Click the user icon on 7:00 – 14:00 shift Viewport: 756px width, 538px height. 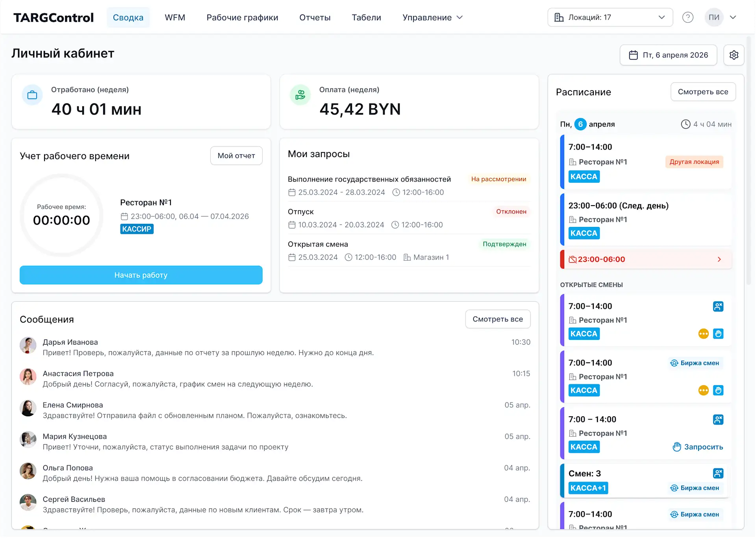coord(719,420)
